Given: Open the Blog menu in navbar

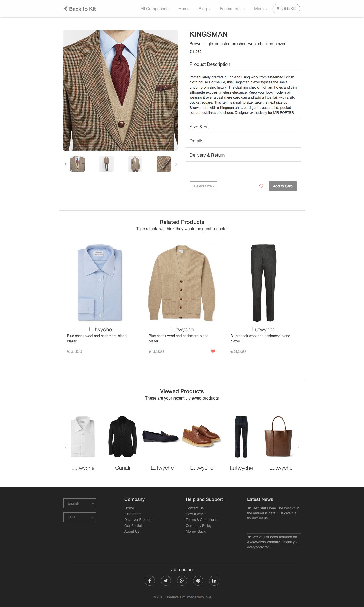Looking at the screenshot, I should 204,9.
